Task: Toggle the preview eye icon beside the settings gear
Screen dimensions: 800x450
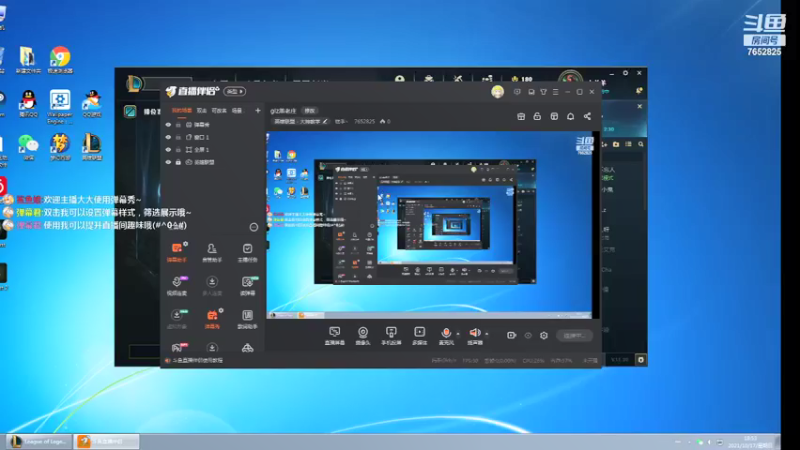Action: click(x=528, y=335)
